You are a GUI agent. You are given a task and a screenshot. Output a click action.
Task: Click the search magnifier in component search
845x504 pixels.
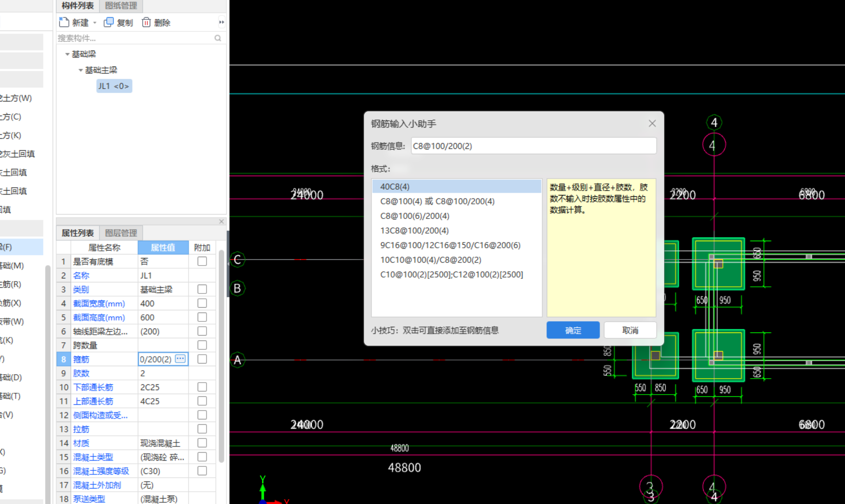[218, 38]
